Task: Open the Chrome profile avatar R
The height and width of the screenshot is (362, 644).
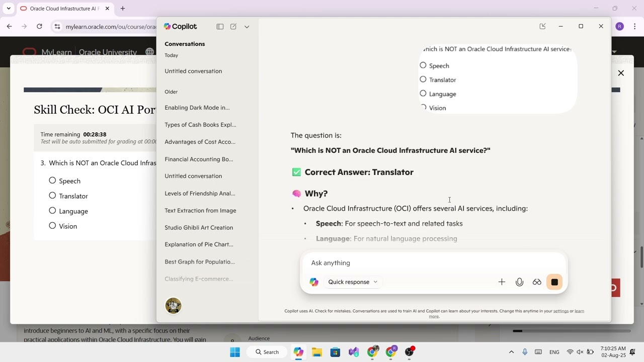Action: click(x=620, y=27)
